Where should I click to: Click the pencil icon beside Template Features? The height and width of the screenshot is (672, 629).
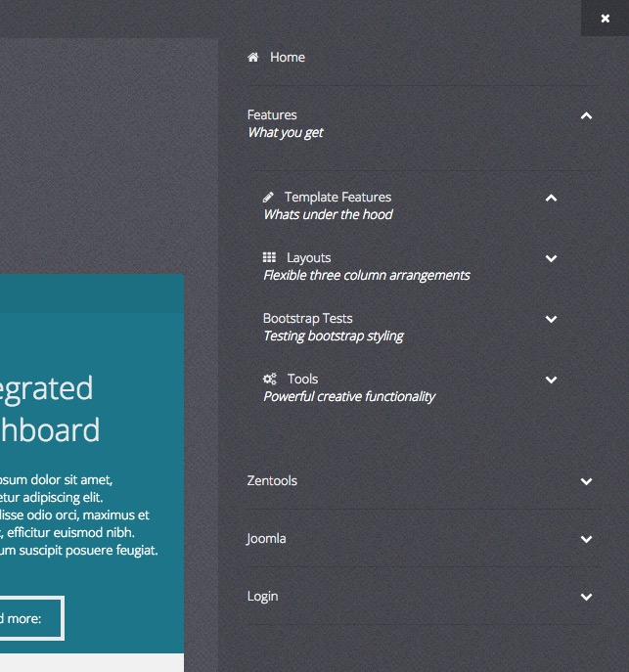pyautogui.click(x=269, y=198)
